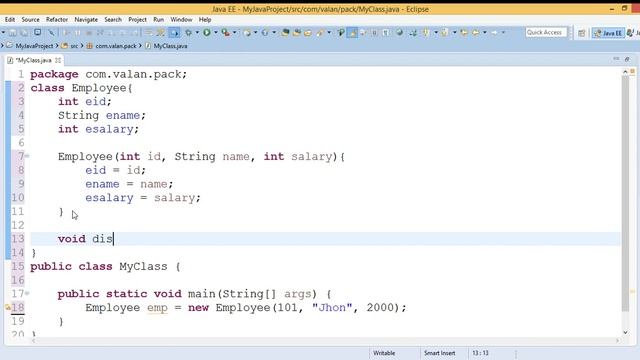Screen dimensions: 640x360
Task: Click MyClass.java in the breadcrumb
Action: [170, 46]
